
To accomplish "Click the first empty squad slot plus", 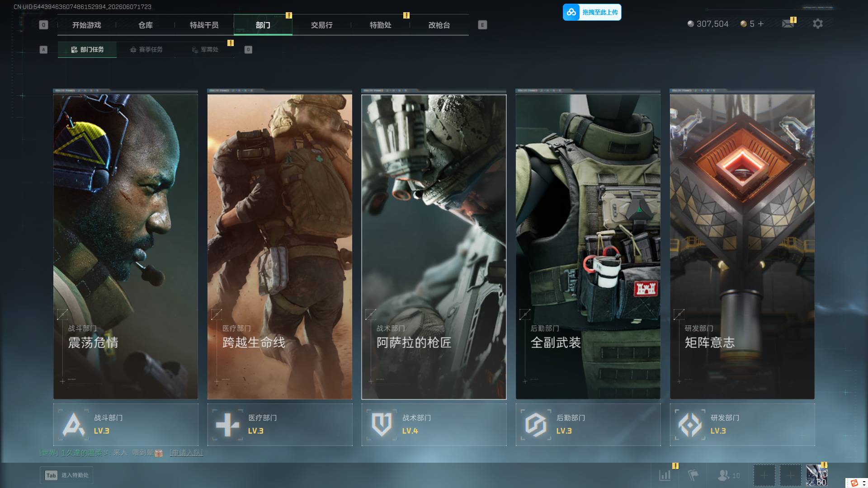I will click(x=764, y=475).
